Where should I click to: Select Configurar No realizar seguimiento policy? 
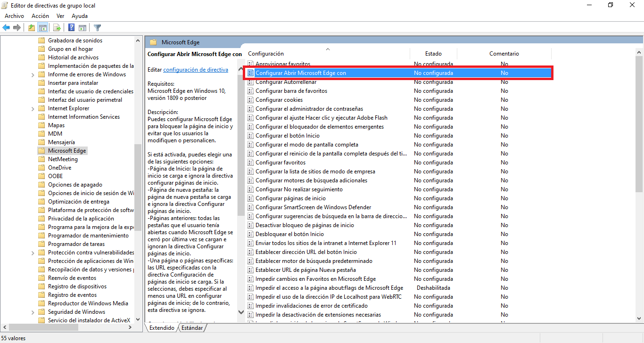tap(299, 189)
